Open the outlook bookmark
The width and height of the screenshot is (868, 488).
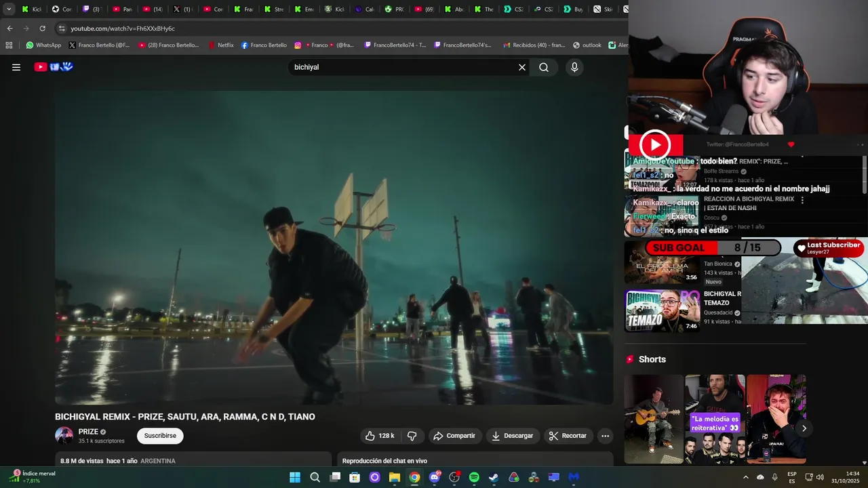click(587, 45)
